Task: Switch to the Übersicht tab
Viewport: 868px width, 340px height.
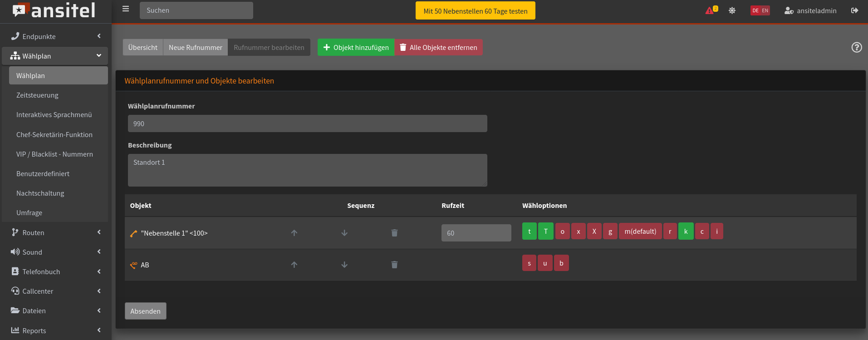Action: click(x=143, y=47)
